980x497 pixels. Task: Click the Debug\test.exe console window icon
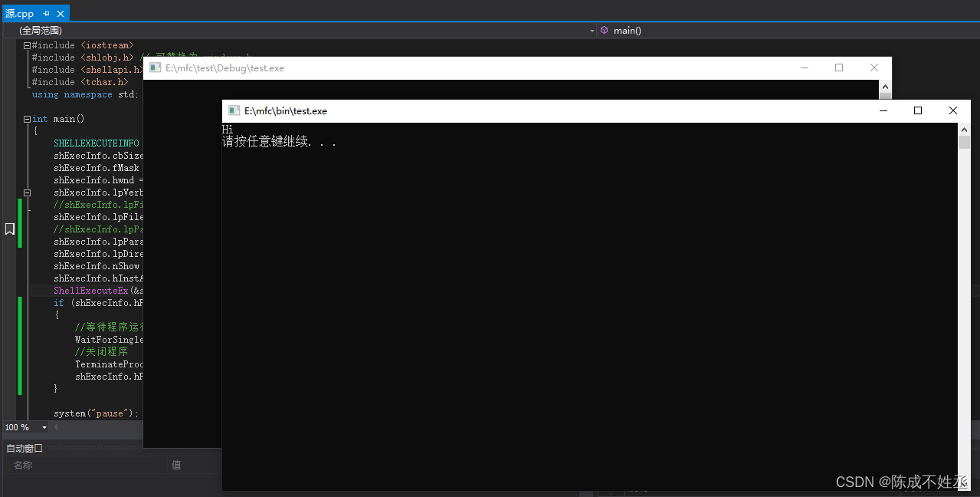(x=155, y=67)
